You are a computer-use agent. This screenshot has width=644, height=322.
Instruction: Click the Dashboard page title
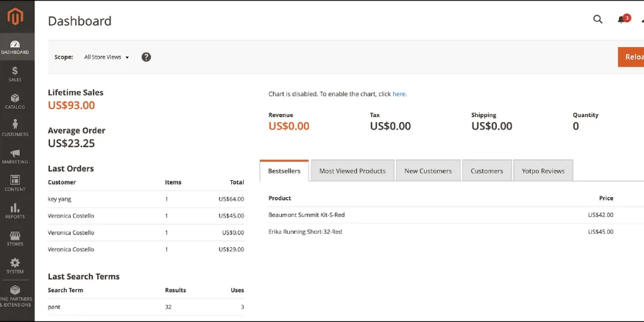click(x=79, y=21)
